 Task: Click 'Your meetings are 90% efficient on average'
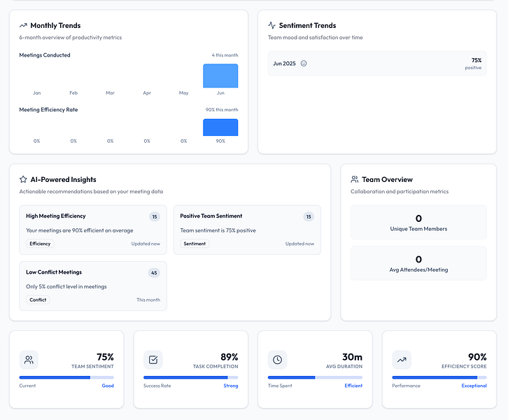(80, 230)
